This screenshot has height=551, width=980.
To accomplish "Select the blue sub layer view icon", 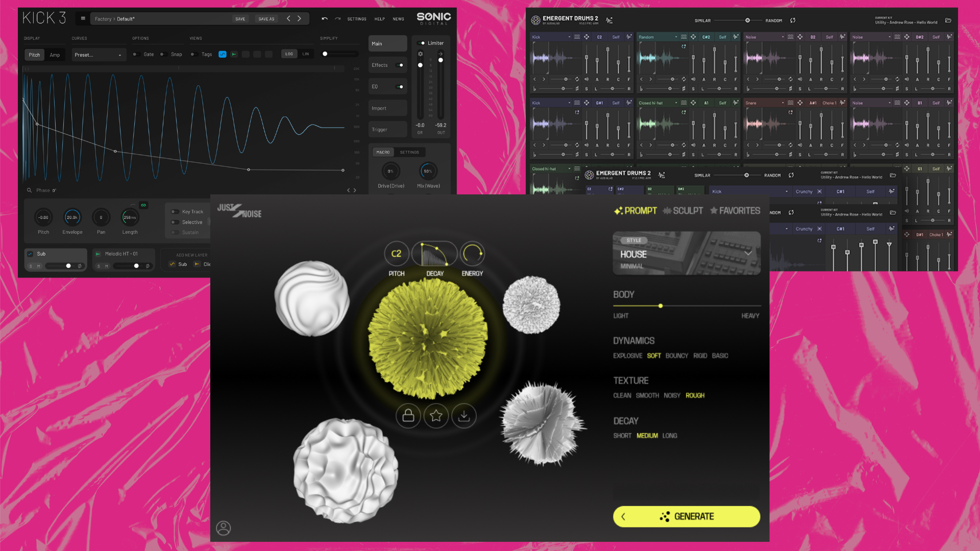I will point(223,54).
